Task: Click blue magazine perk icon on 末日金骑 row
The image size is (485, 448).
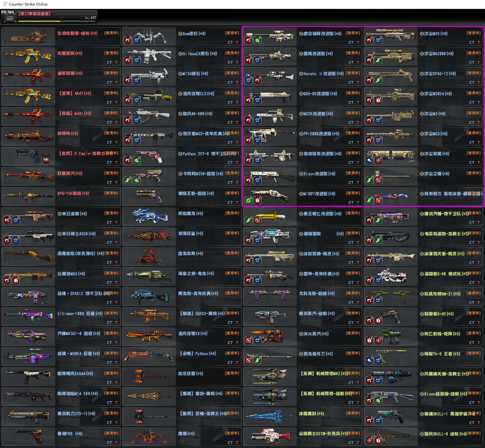Action: click(16, 220)
